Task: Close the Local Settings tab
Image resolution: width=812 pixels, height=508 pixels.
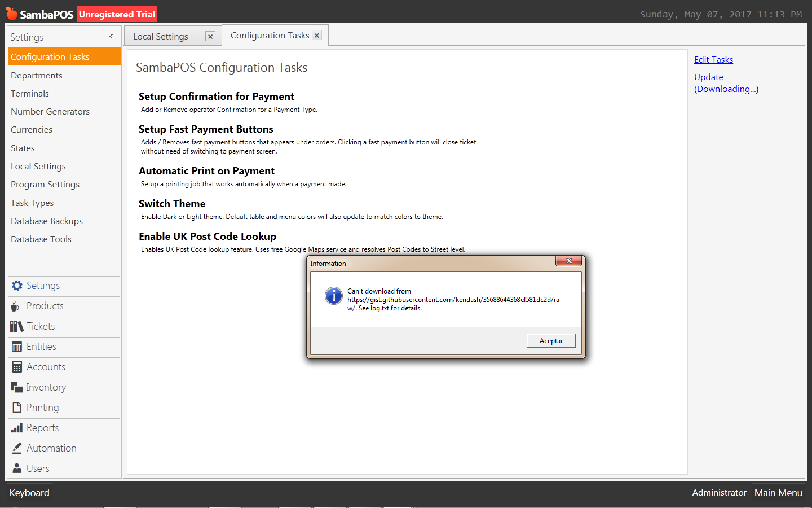Action: (210, 37)
